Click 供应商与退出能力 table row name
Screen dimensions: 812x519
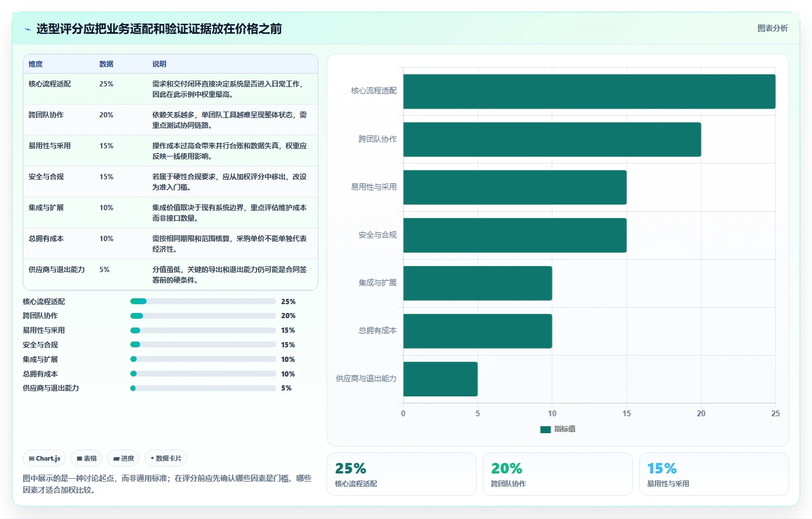tap(57, 270)
